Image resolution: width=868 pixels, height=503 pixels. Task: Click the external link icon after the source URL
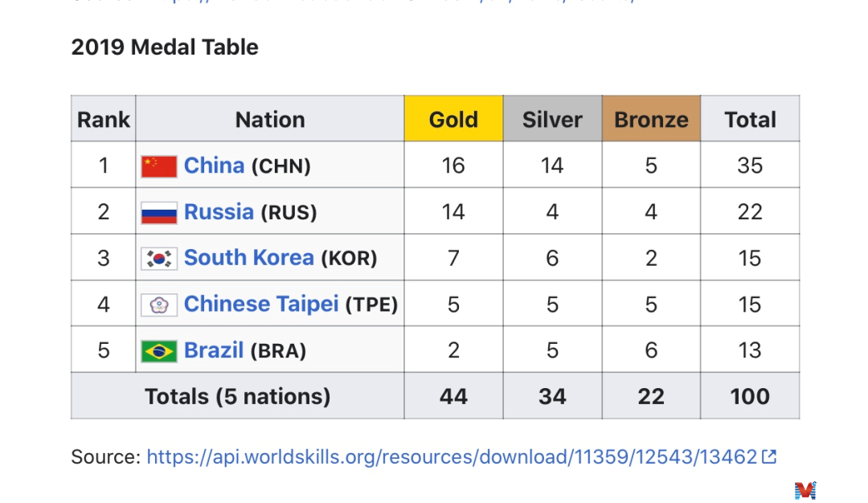coord(769,457)
